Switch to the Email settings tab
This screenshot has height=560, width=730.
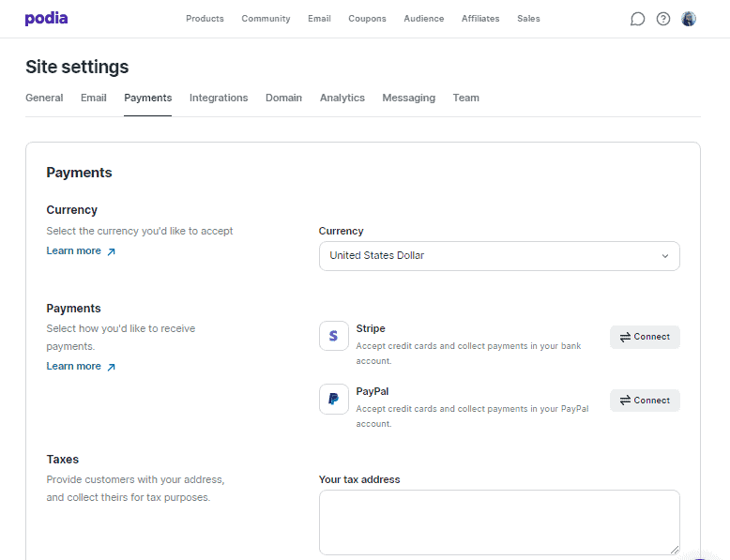pyautogui.click(x=94, y=98)
